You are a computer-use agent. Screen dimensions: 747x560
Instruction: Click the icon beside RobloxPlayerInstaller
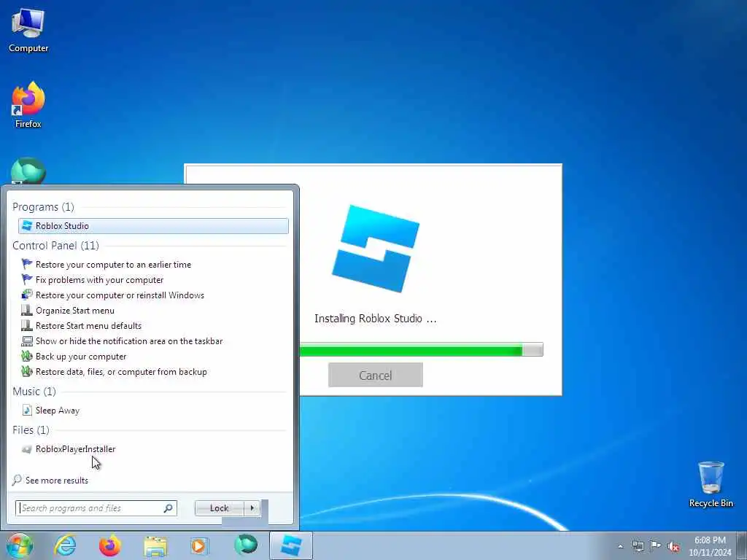(x=27, y=448)
